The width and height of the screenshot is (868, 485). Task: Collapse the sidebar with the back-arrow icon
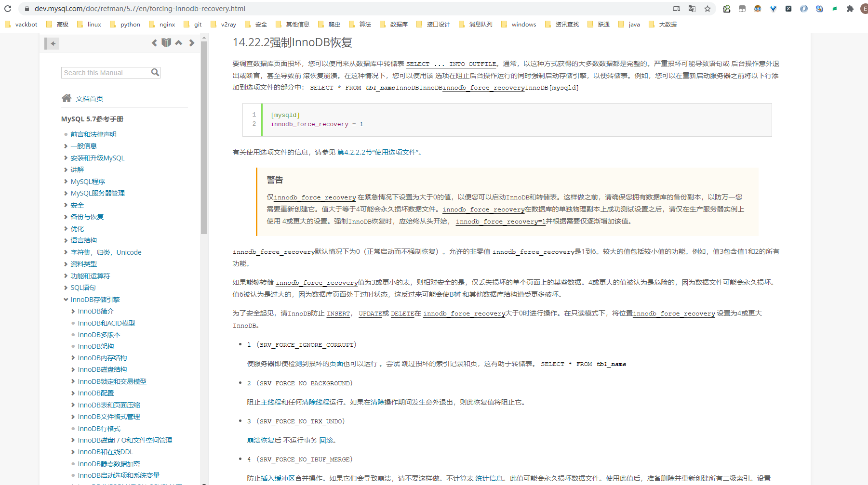pos(52,43)
